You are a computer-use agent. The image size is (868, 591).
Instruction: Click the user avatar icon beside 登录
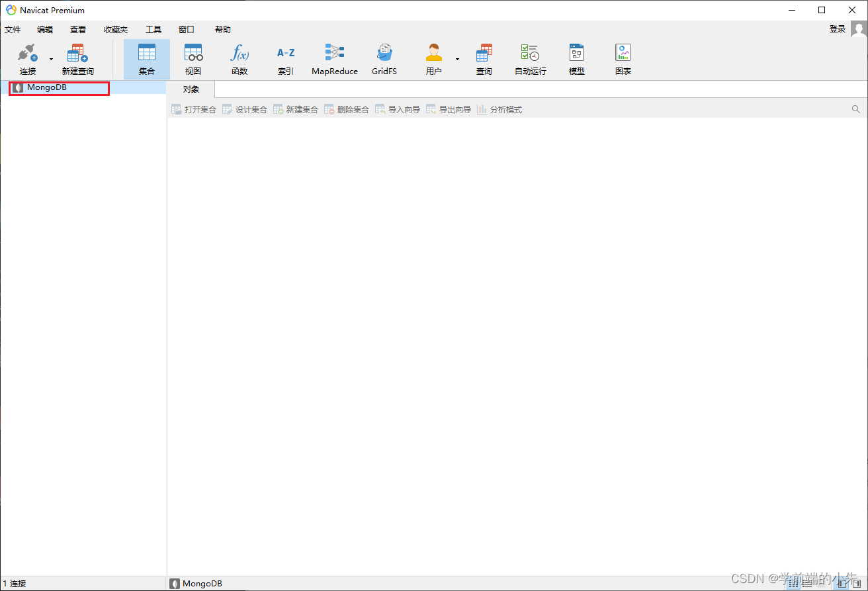pos(859,30)
